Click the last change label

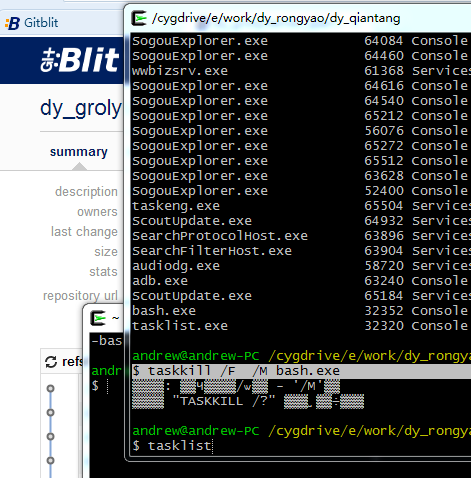point(84,232)
